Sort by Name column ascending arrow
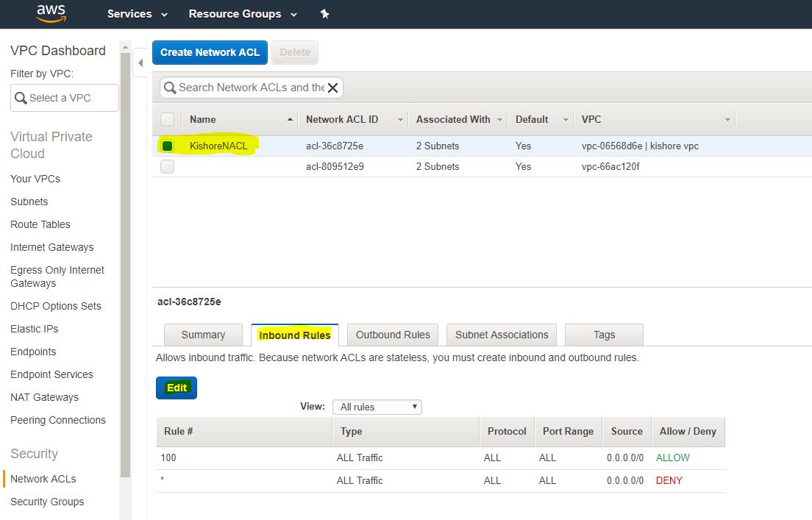 (x=290, y=119)
